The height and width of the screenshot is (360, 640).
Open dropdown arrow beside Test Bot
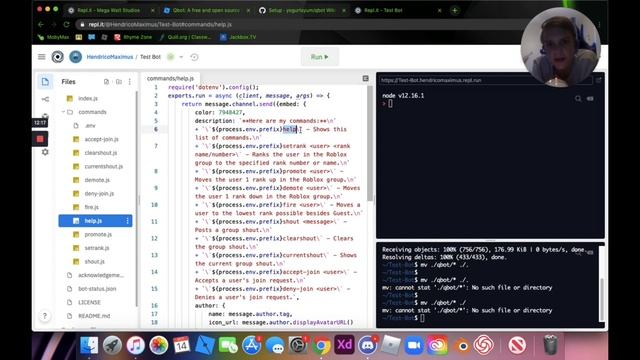coord(181,57)
